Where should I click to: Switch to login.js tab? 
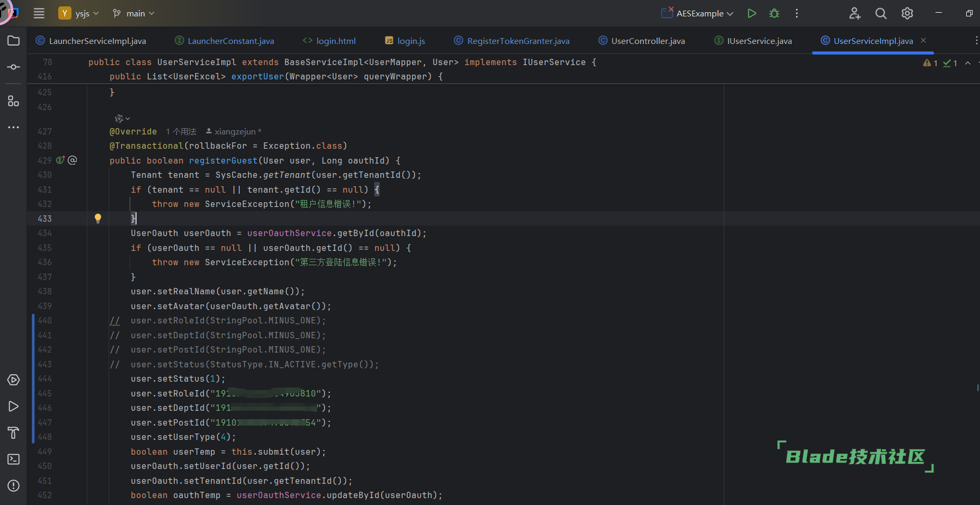[405, 41]
